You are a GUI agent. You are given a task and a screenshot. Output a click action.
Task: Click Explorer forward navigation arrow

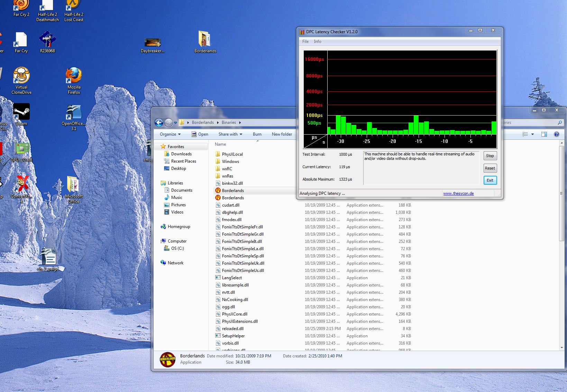(168, 122)
